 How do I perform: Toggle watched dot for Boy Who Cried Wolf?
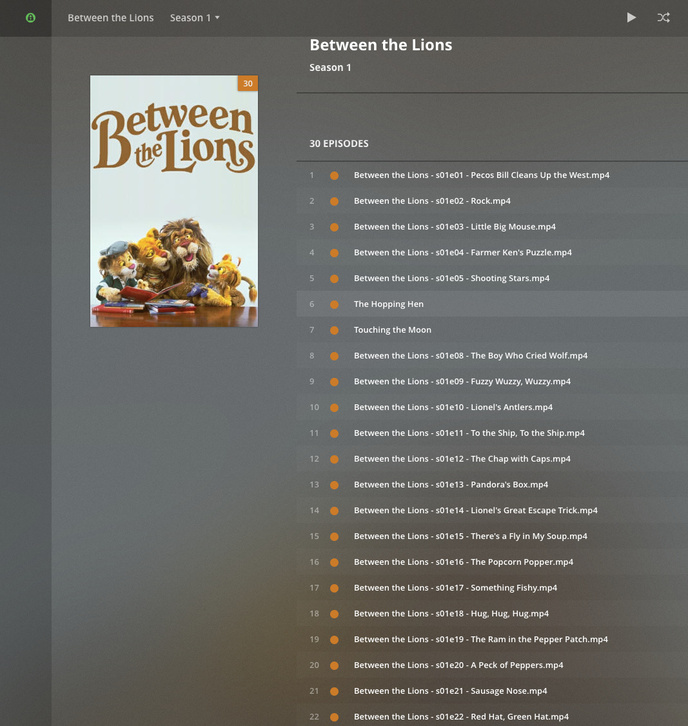(x=334, y=356)
